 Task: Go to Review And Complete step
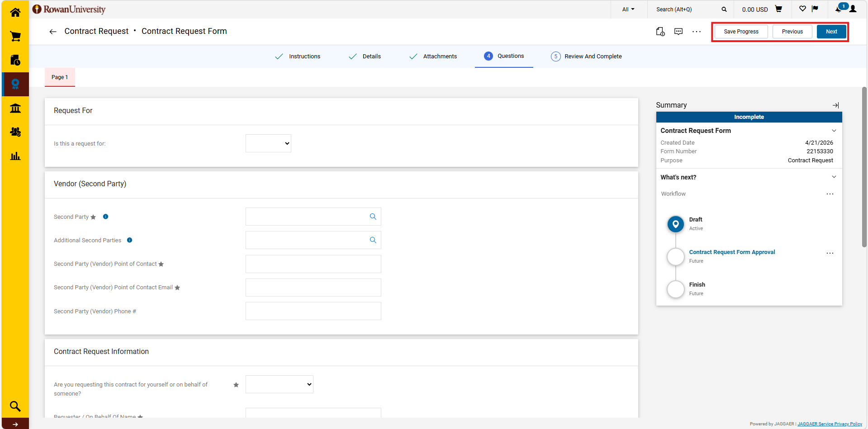click(x=586, y=57)
